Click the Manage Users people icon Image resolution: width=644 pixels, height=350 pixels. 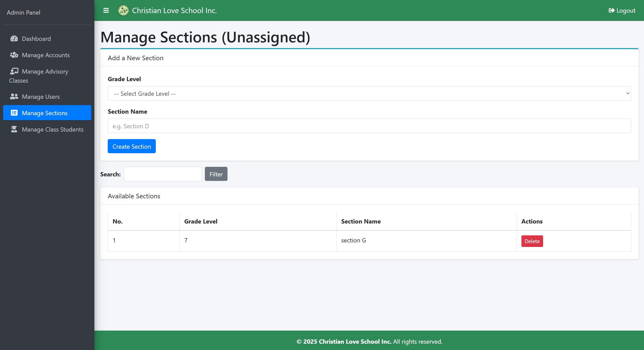tap(14, 97)
